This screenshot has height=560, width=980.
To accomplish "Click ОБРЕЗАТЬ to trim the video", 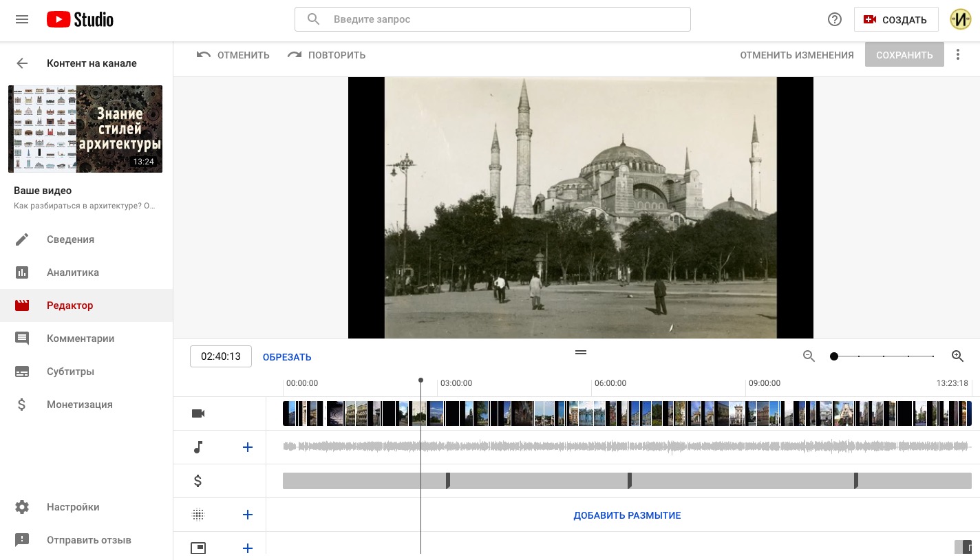I will (287, 357).
